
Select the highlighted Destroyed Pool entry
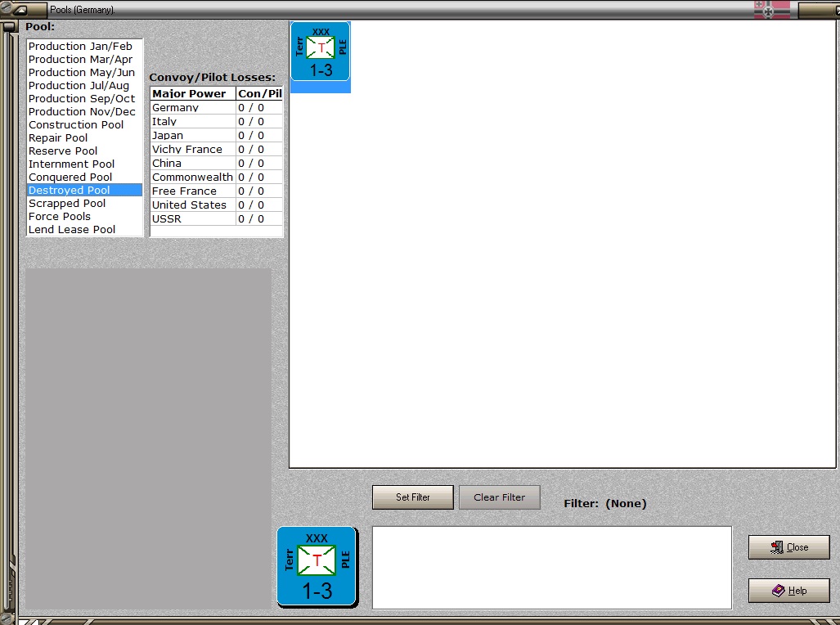[84, 191]
